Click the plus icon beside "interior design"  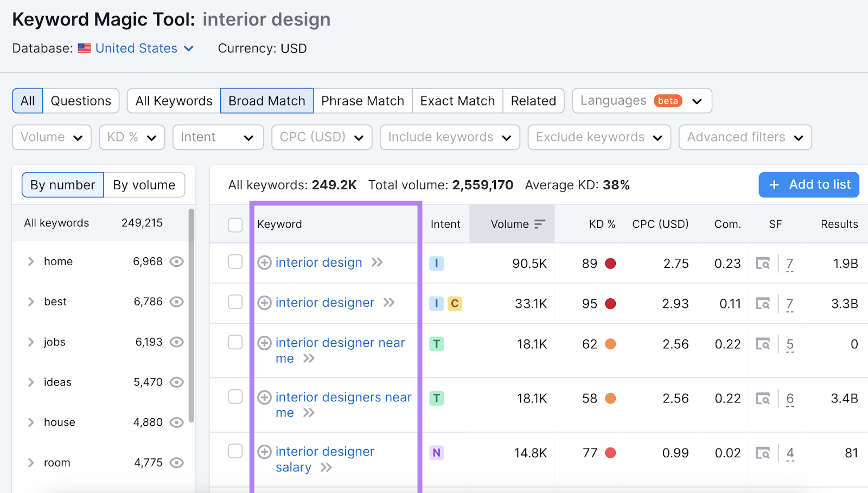pos(264,262)
